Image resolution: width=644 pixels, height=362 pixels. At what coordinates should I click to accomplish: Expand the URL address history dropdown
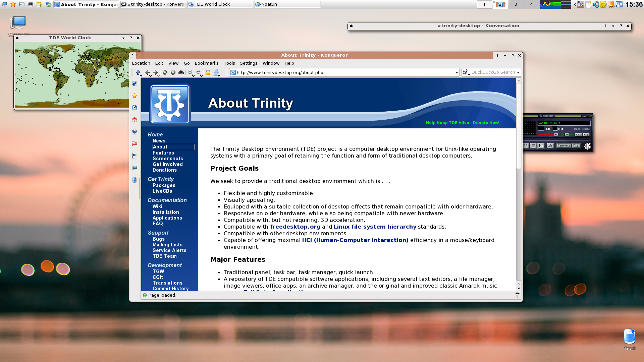coord(456,72)
